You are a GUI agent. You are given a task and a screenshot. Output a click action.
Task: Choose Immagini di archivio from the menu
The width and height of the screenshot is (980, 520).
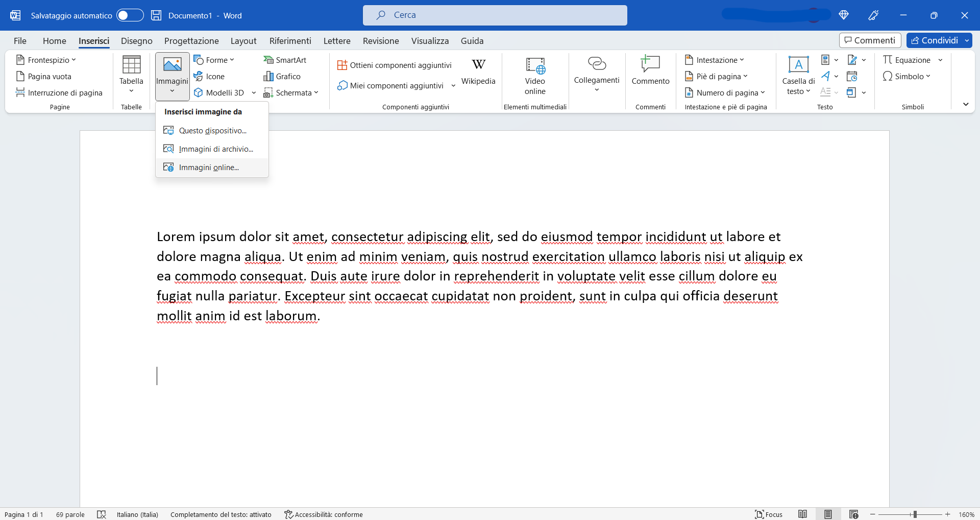pos(214,149)
